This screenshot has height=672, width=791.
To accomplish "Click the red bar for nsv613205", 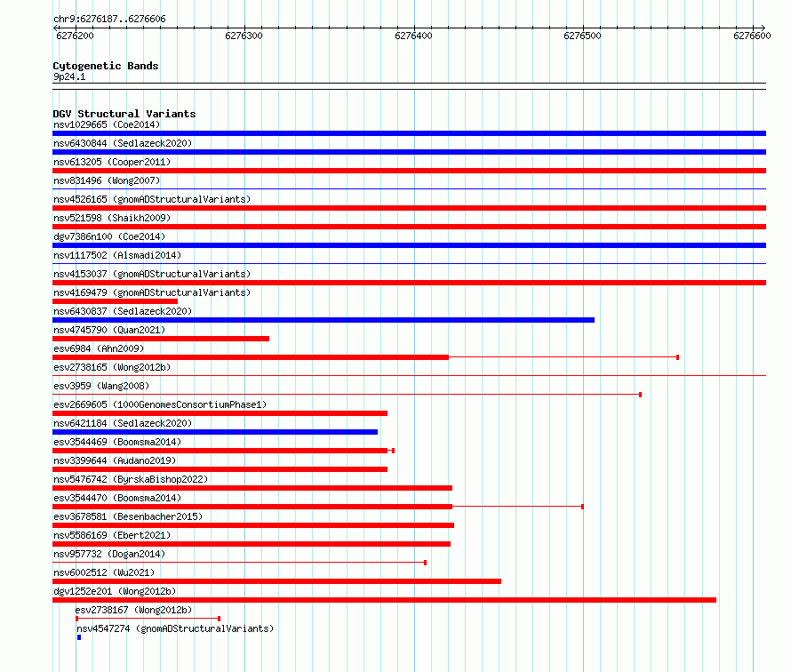I will tap(409, 171).
